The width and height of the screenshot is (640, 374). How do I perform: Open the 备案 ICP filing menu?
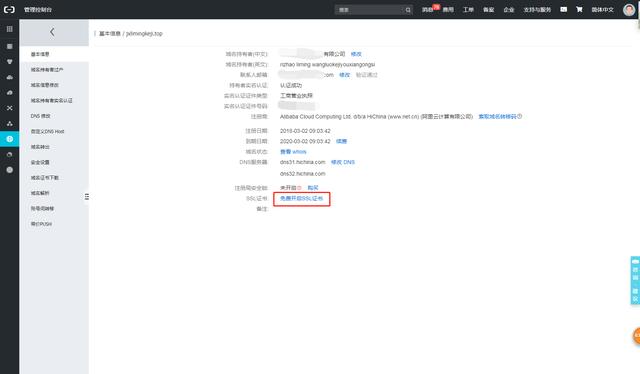coord(489,10)
